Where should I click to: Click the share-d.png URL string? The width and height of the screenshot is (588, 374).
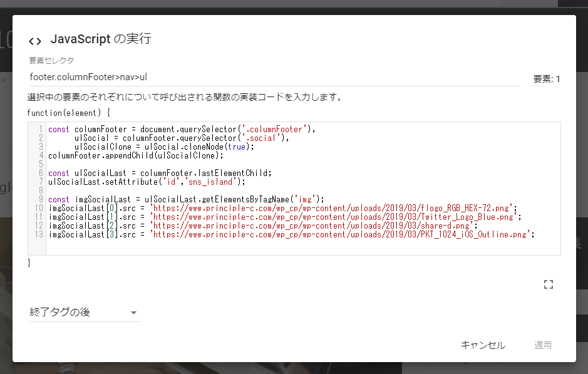[x=313, y=226]
